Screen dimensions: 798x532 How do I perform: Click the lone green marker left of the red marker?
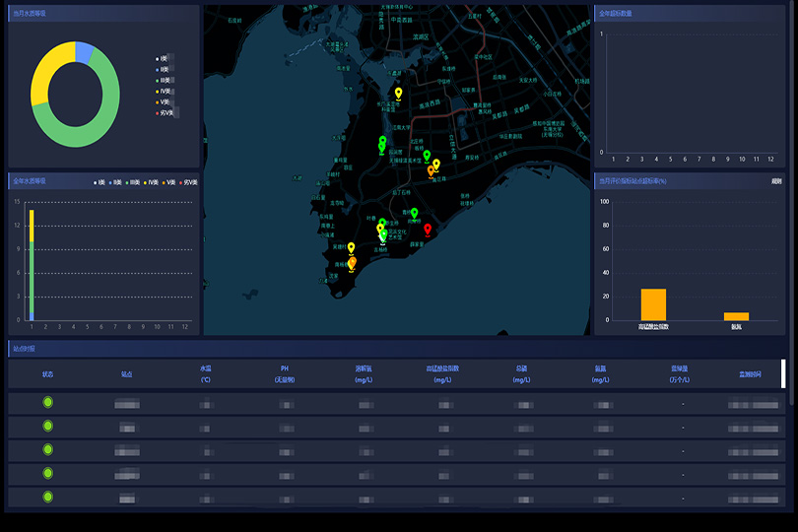(x=414, y=213)
